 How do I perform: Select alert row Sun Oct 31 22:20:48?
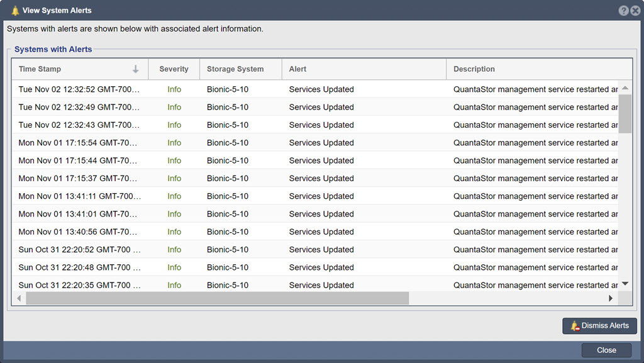(x=315, y=267)
